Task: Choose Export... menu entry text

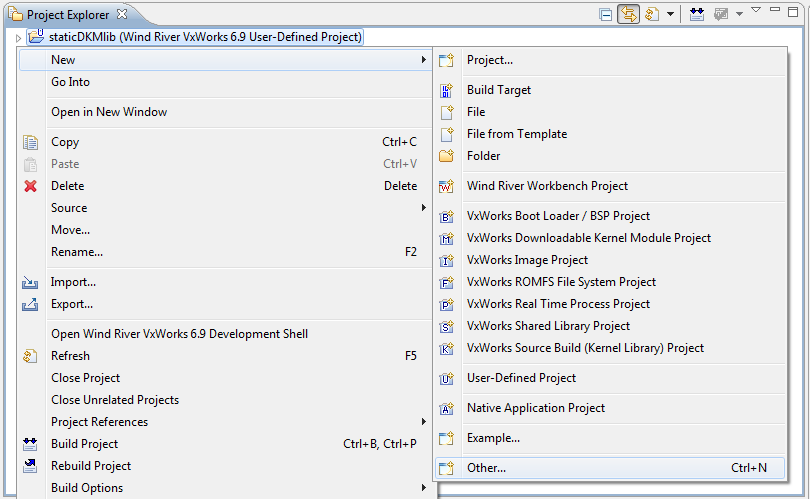Action: tap(72, 304)
